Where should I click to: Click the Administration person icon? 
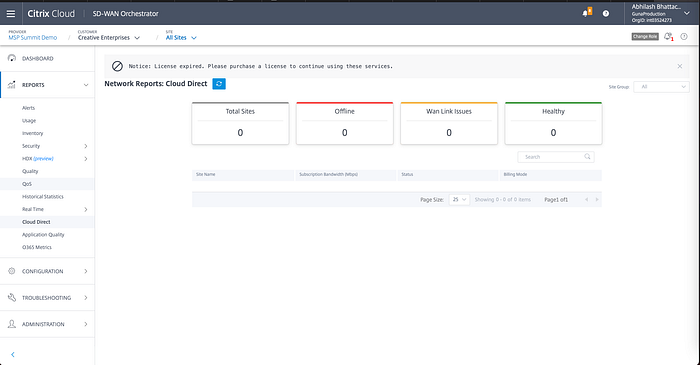(12, 324)
